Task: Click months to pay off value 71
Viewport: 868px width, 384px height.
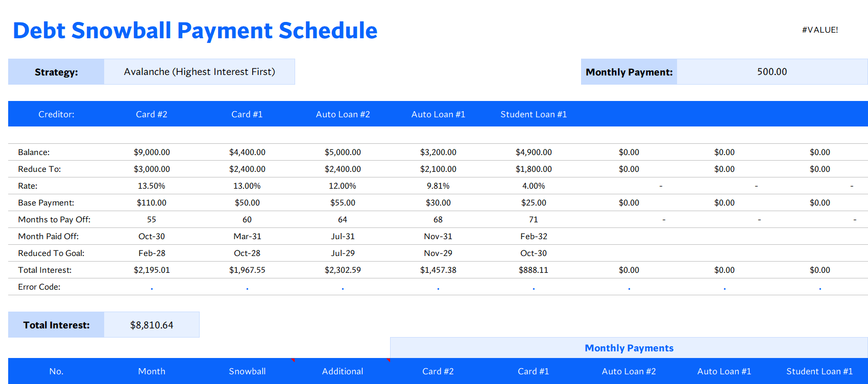Action: tap(534, 219)
